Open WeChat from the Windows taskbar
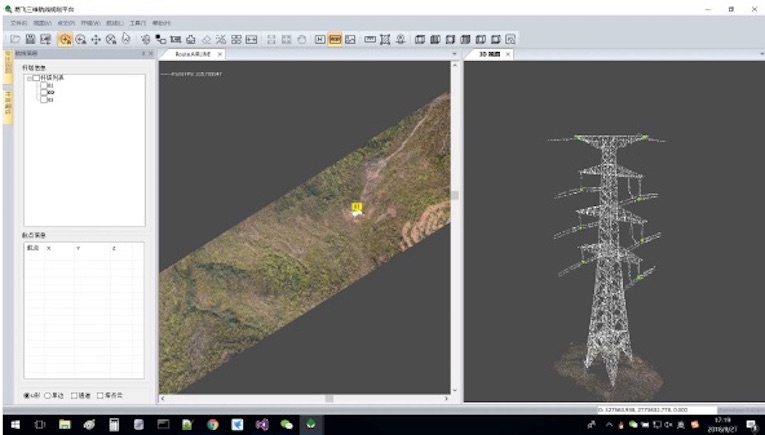The height and width of the screenshot is (435, 765). click(287, 425)
